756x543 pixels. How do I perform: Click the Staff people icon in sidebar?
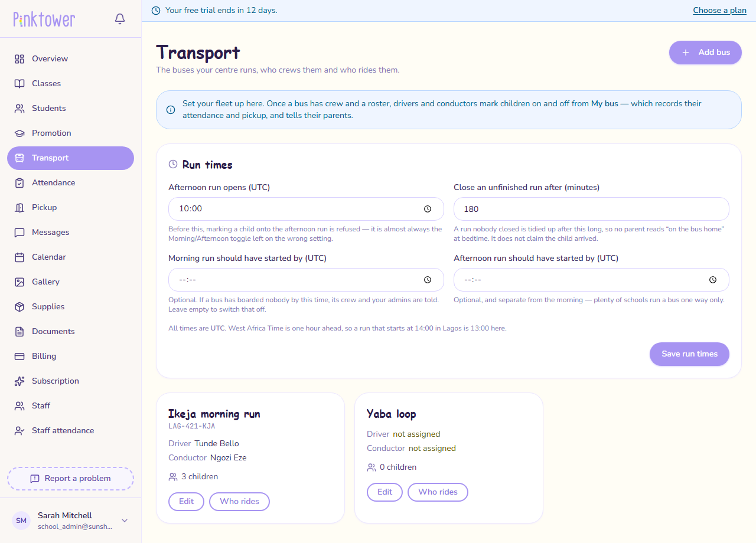[x=19, y=406]
